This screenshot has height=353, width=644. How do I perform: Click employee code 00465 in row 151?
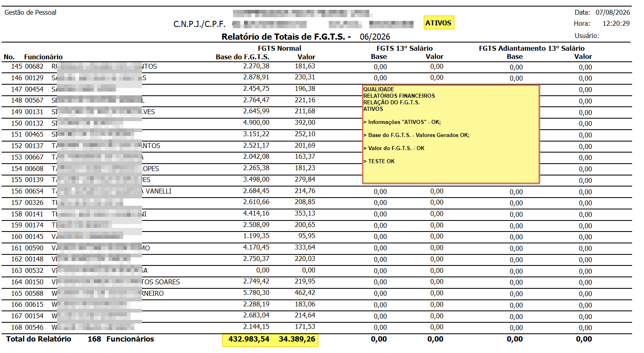[34, 134]
